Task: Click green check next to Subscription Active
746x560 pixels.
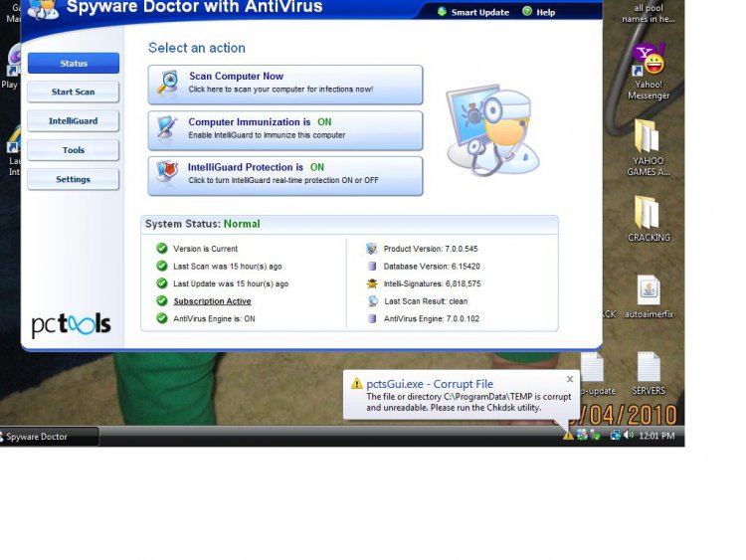Action: [162, 301]
